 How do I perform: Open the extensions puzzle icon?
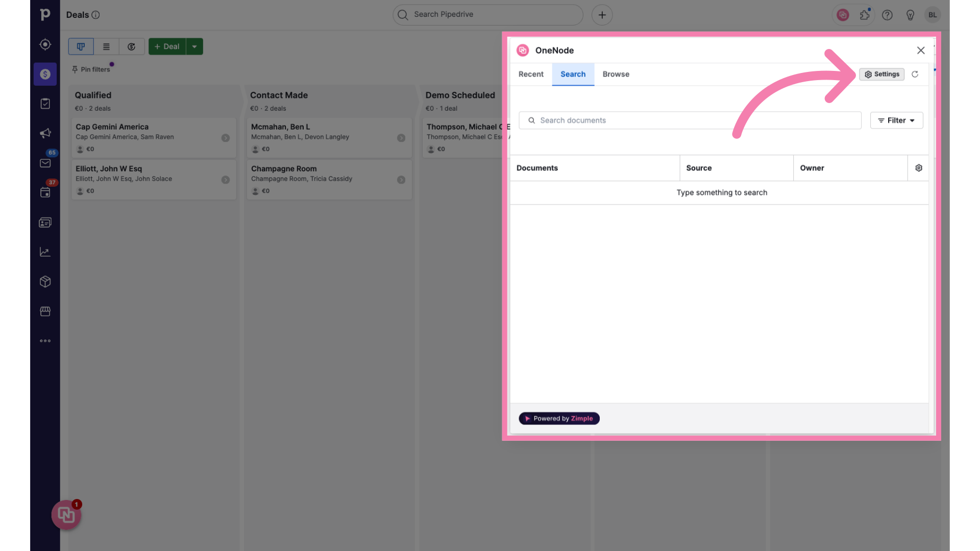tap(865, 15)
